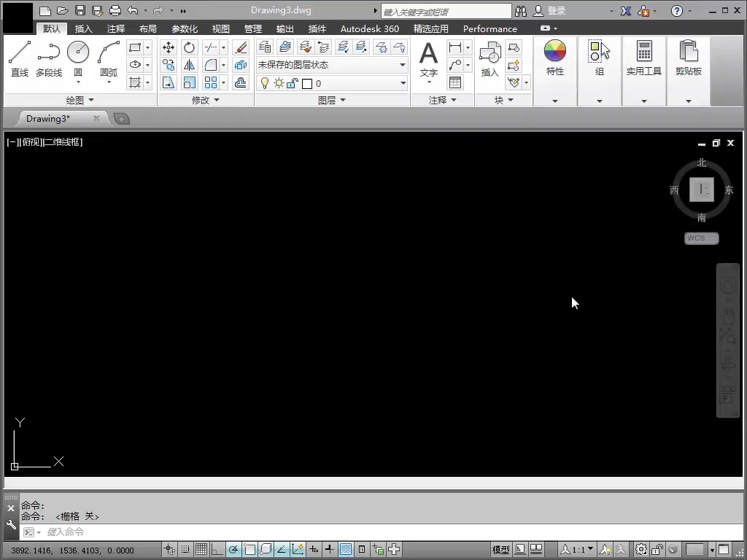Toggle Snap Mode in status bar
747x560 pixels.
coord(185,550)
